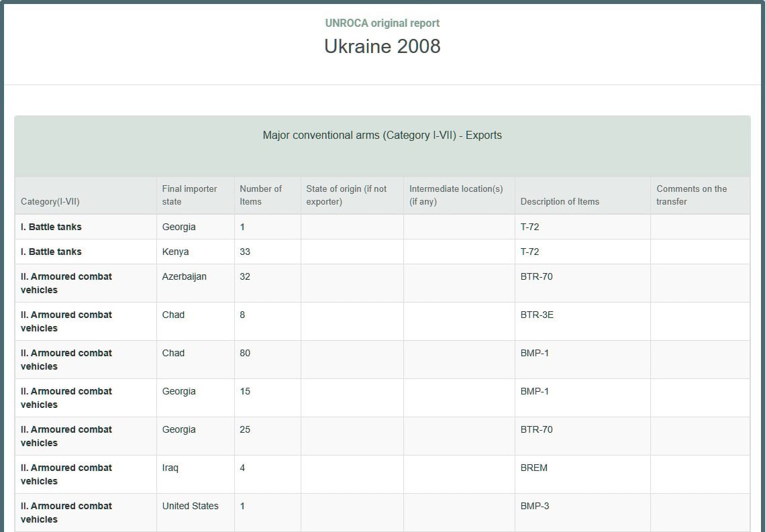Select the United States importer cell

(191, 506)
